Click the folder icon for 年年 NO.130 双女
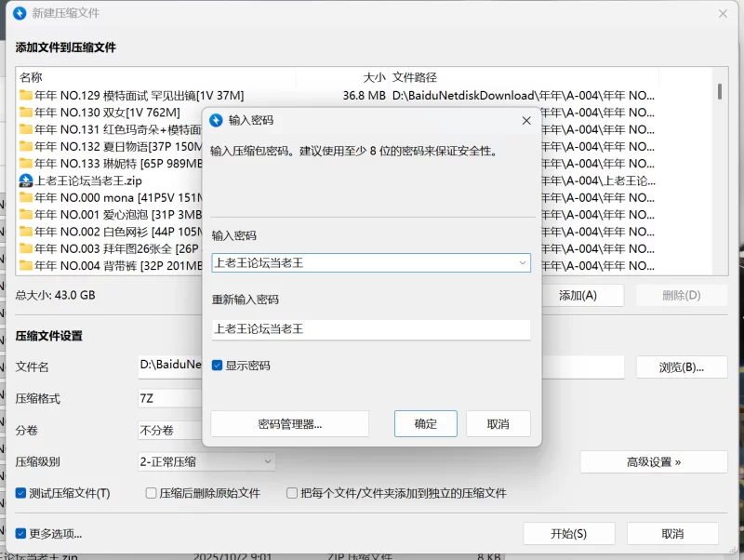Screen dimensions: 744x560 point(26,113)
